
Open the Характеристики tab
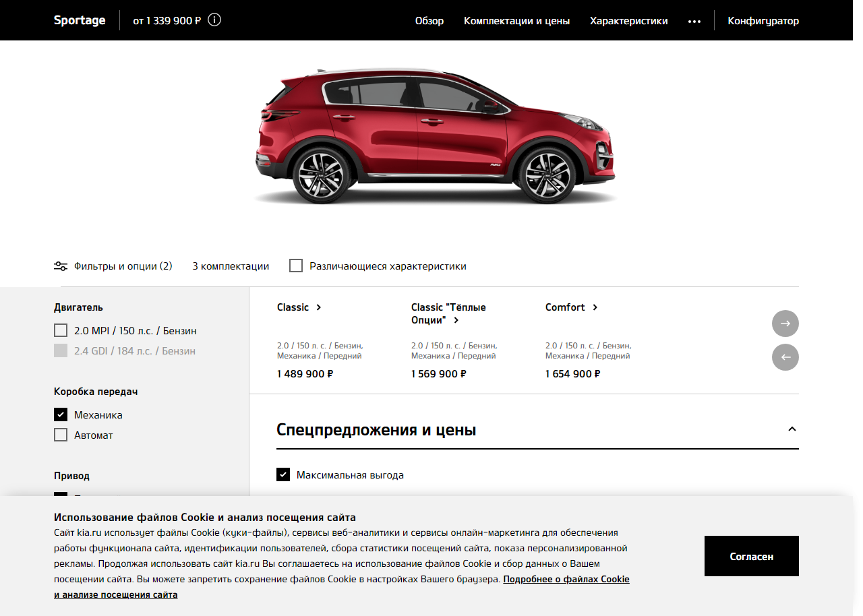pos(629,21)
